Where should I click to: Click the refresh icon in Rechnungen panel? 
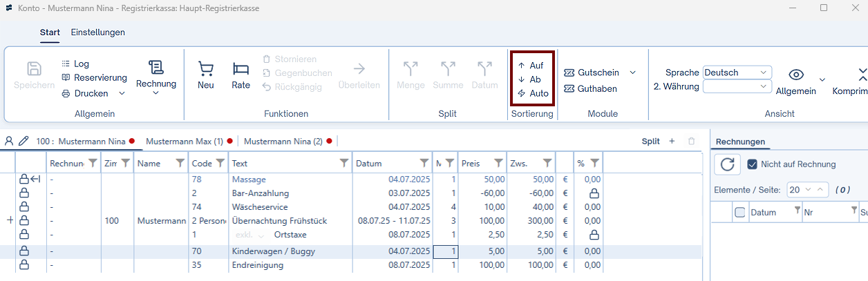point(726,164)
